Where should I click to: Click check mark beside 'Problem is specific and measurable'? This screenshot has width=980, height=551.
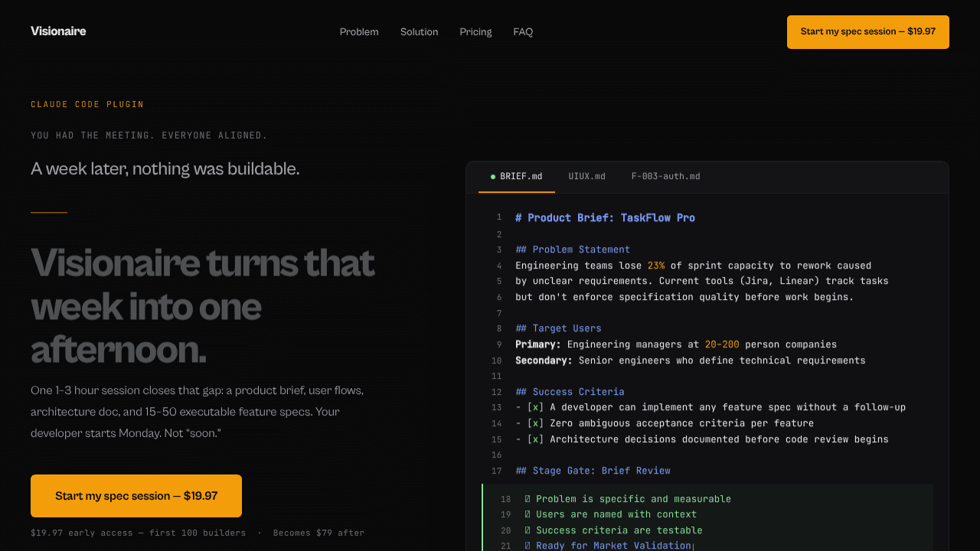click(x=528, y=499)
